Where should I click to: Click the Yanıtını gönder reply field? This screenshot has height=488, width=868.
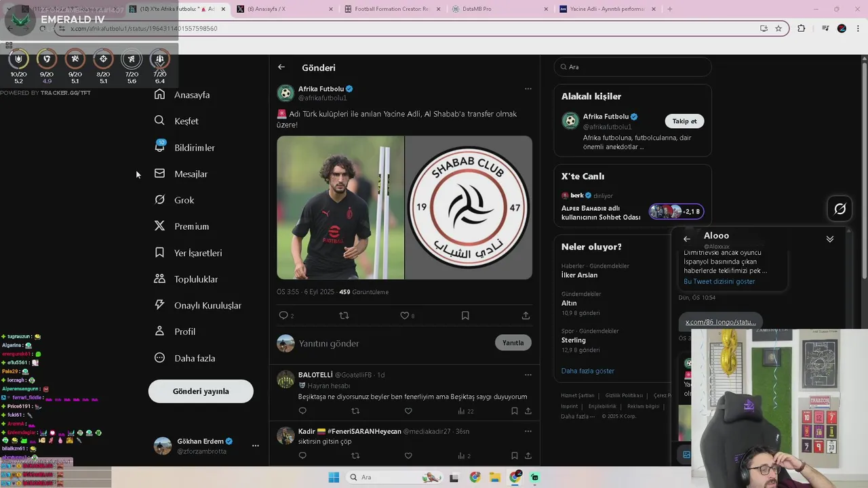point(393,343)
